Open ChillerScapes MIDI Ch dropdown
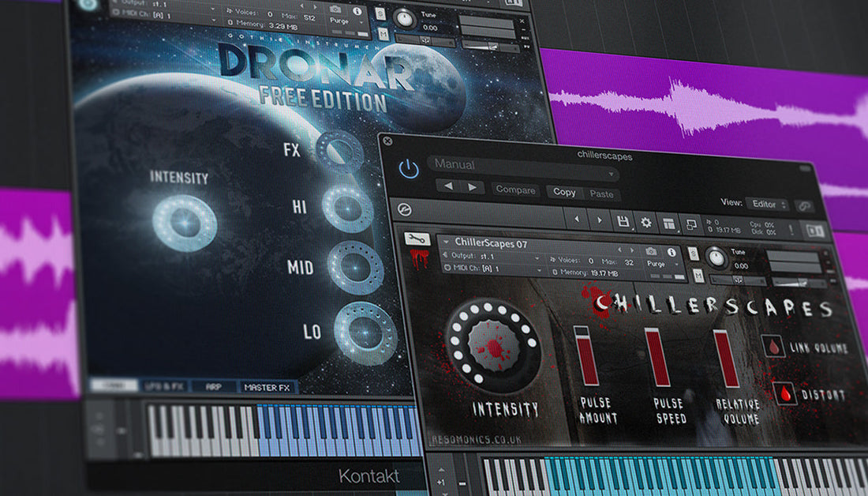Viewport: 868px width, 496px height. (x=494, y=269)
